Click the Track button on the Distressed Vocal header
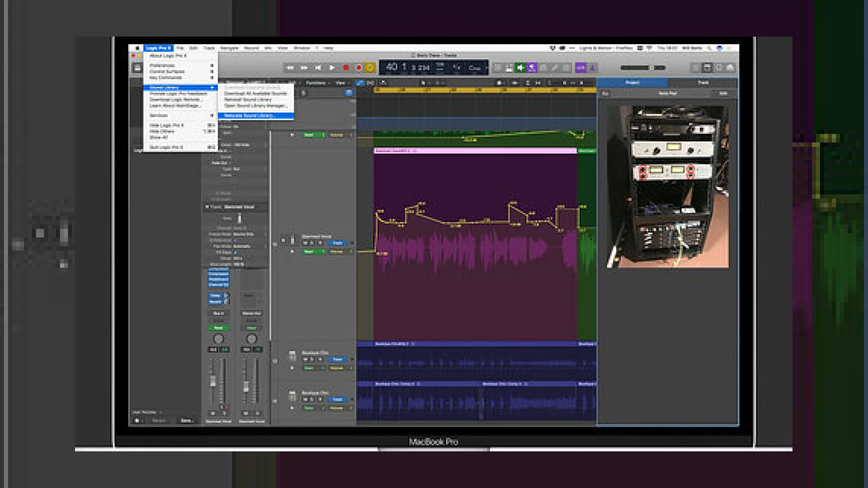Screen dimensions: 868x488 coord(337,244)
